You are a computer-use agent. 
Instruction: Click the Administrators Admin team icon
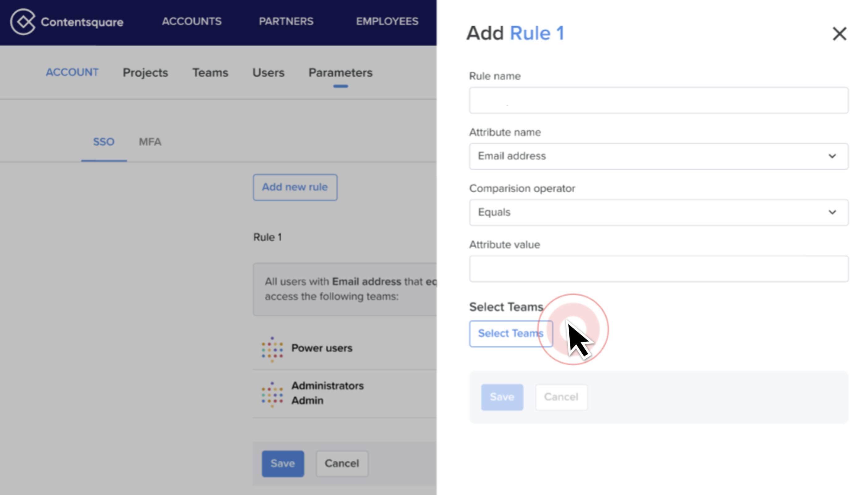point(272,394)
